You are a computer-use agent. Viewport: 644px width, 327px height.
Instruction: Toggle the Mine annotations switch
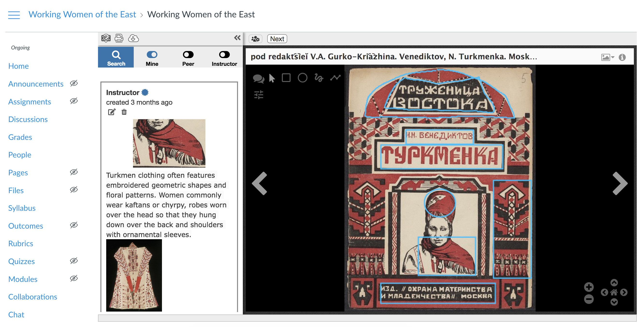152,54
